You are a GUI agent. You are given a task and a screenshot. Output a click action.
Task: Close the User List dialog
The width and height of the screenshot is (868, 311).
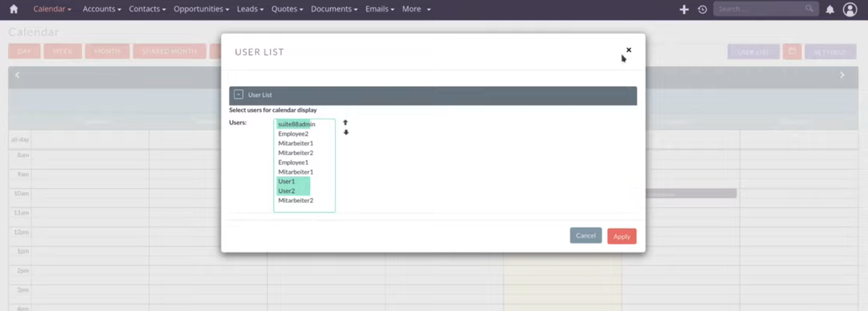point(629,50)
